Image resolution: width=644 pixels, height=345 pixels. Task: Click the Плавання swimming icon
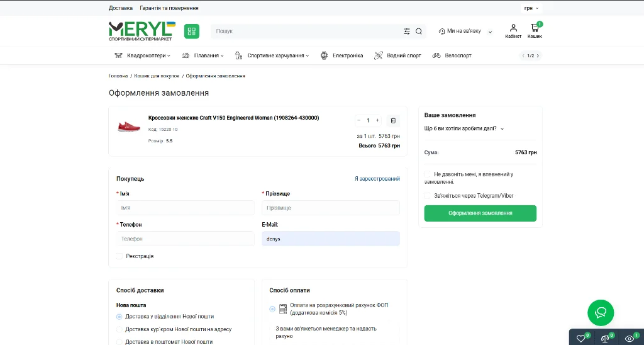pyautogui.click(x=186, y=55)
